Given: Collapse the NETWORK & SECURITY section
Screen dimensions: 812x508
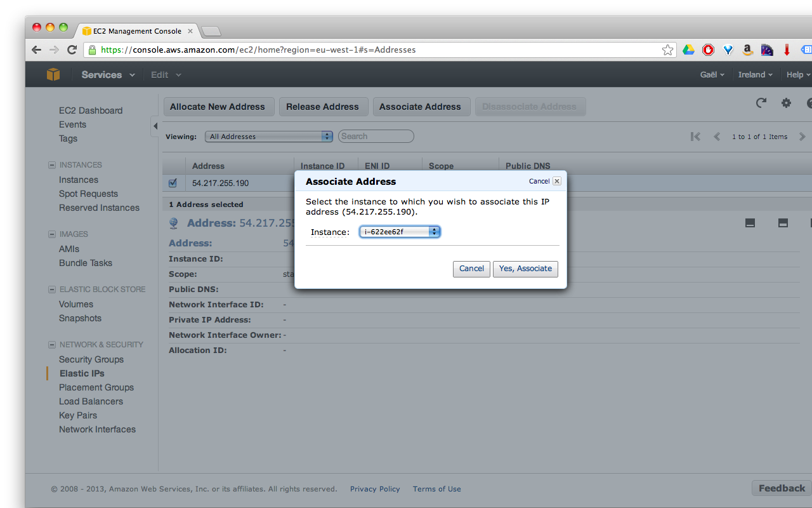Looking at the screenshot, I should coord(51,344).
